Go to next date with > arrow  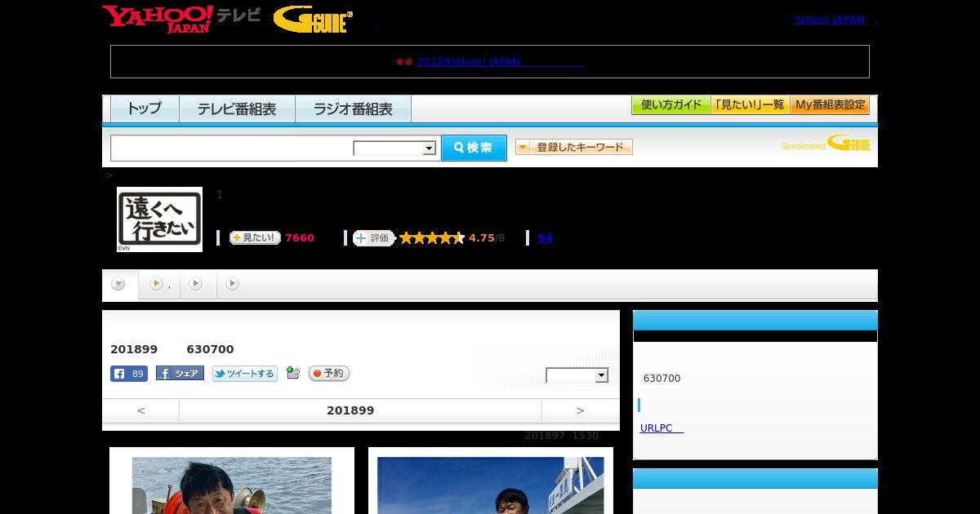(x=580, y=410)
